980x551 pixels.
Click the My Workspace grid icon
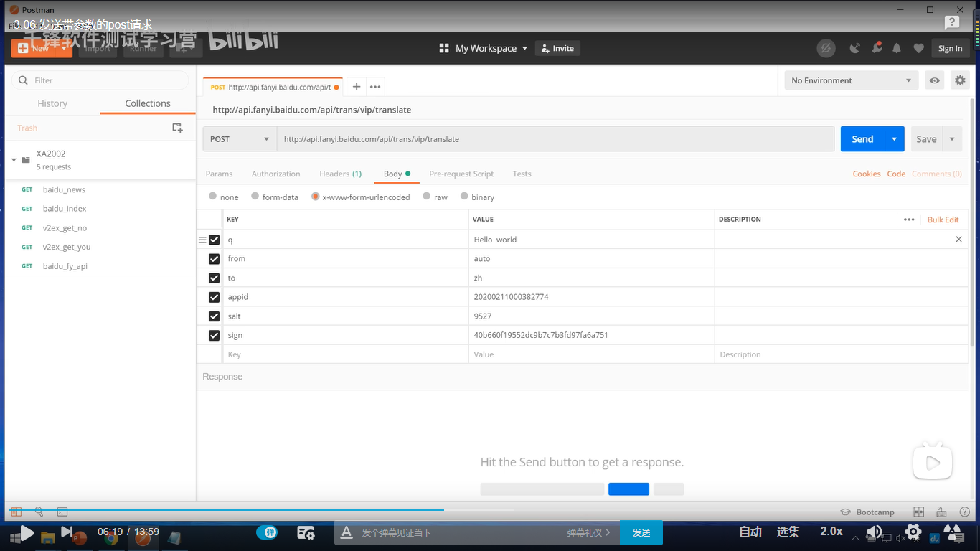pyautogui.click(x=444, y=48)
